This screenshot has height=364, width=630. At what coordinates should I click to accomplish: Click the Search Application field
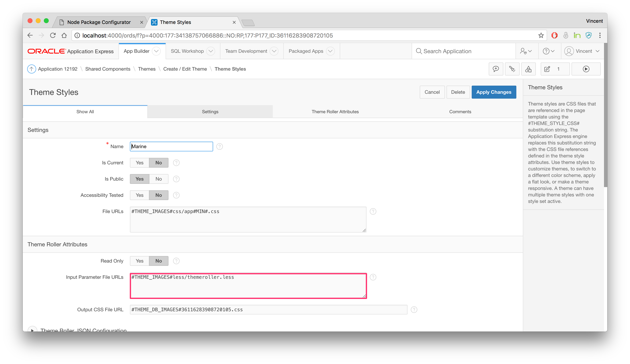[x=464, y=51]
